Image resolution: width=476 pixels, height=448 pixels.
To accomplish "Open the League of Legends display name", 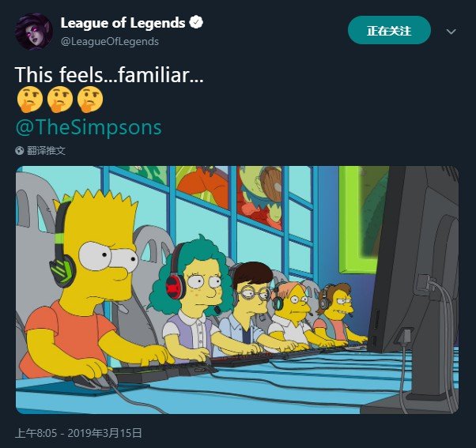I will (x=123, y=23).
